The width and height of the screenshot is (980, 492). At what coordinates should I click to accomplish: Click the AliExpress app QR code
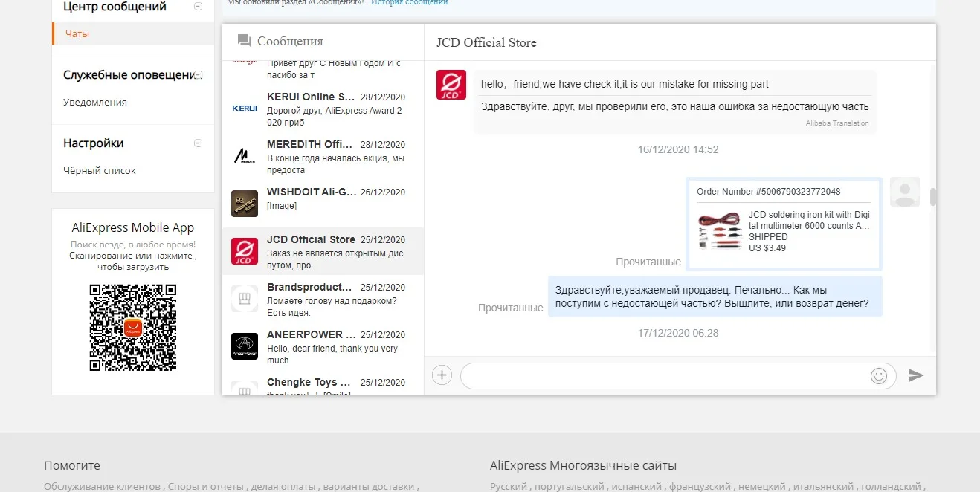tap(133, 328)
